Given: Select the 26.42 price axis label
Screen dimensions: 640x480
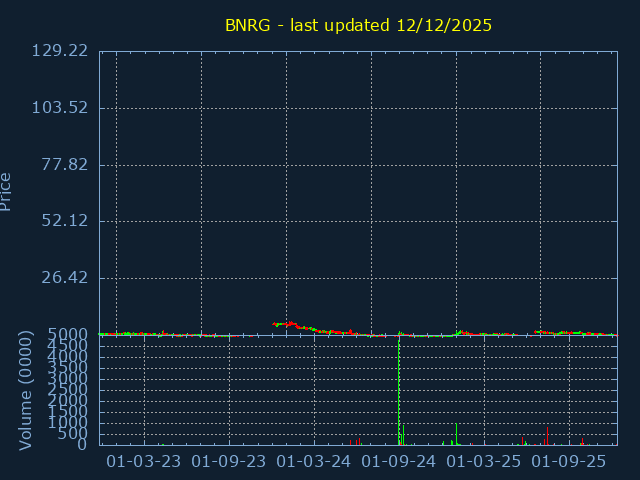Looking at the screenshot, I should click(65, 278).
